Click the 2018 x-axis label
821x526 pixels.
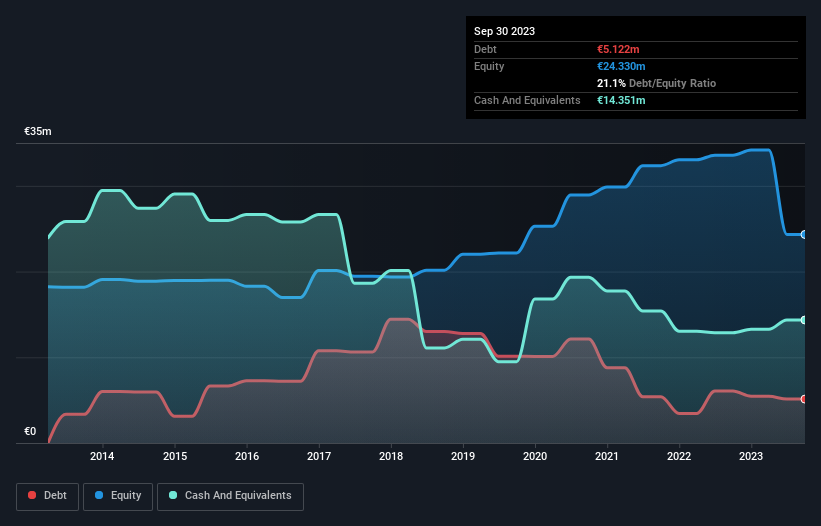(x=391, y=456)
